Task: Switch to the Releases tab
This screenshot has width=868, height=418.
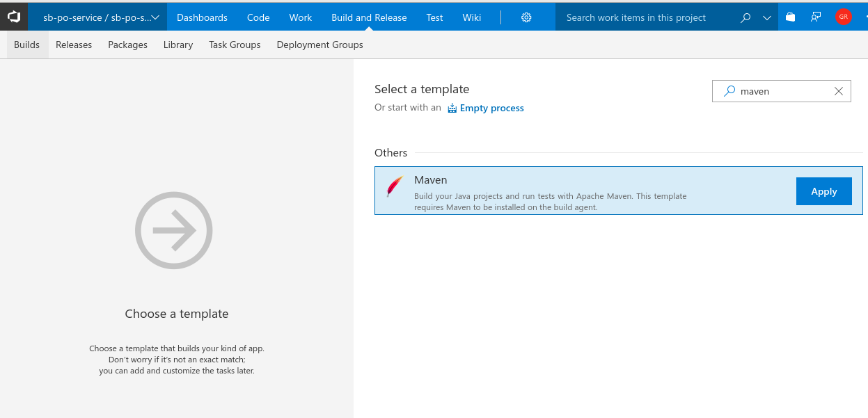Action: (74, 45)
